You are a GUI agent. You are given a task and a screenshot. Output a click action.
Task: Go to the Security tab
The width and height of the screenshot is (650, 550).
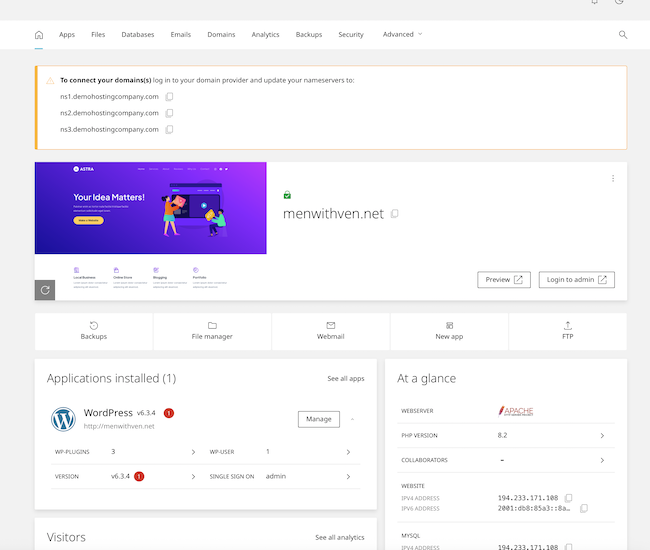pyautogui.click(x=351, y=34)
